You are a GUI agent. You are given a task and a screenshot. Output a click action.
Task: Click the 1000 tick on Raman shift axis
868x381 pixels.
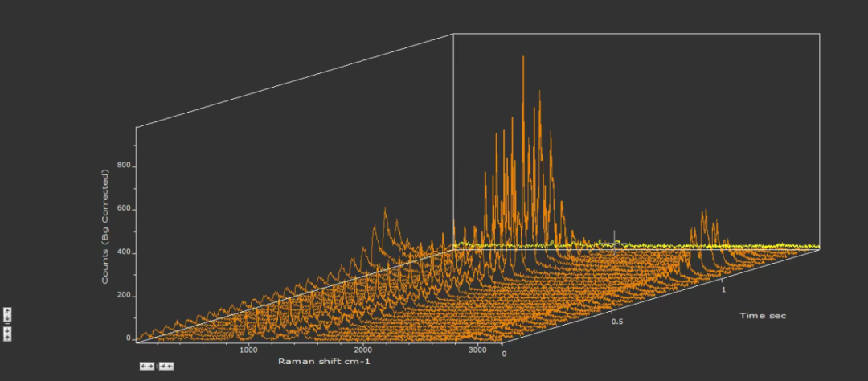pos(248,350)
